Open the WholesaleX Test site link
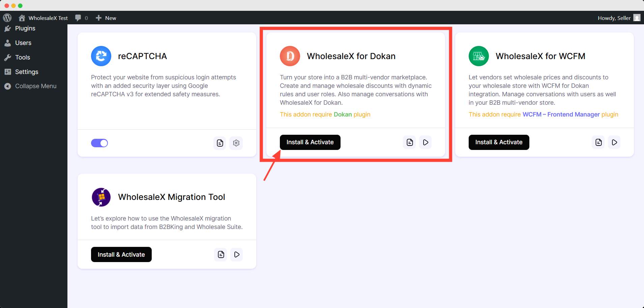644x308 pixels. (48, 18)
